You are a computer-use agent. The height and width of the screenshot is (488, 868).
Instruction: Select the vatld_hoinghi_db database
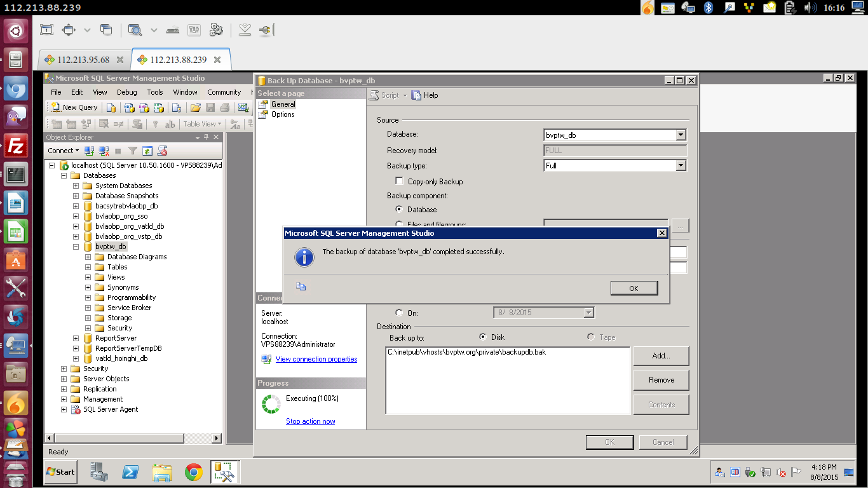tap(121, 358)
